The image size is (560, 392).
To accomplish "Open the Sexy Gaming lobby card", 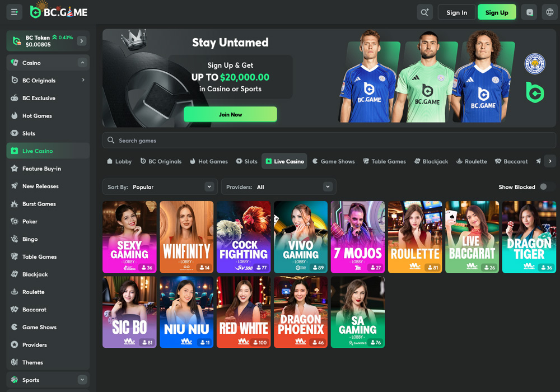I will click(129, 237).
